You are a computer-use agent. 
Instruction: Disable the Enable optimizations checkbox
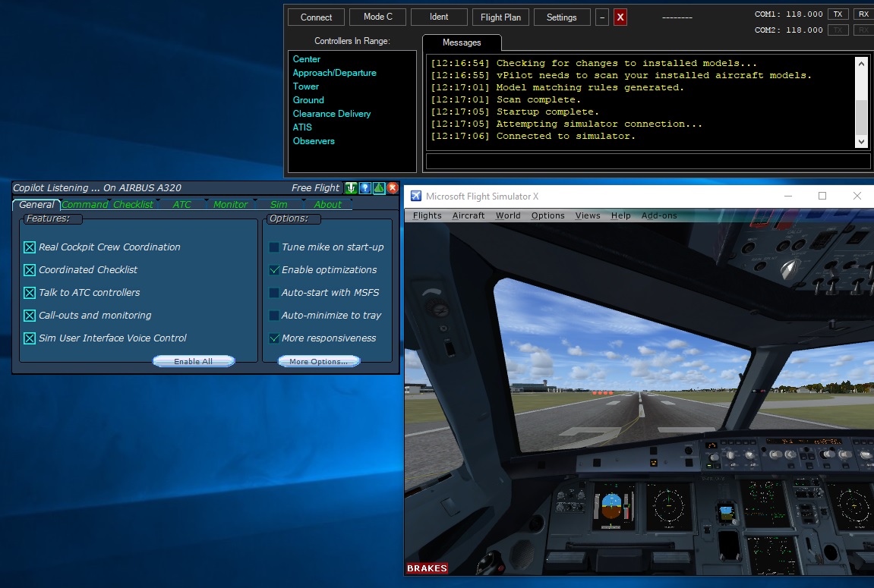tap(274, 270)
